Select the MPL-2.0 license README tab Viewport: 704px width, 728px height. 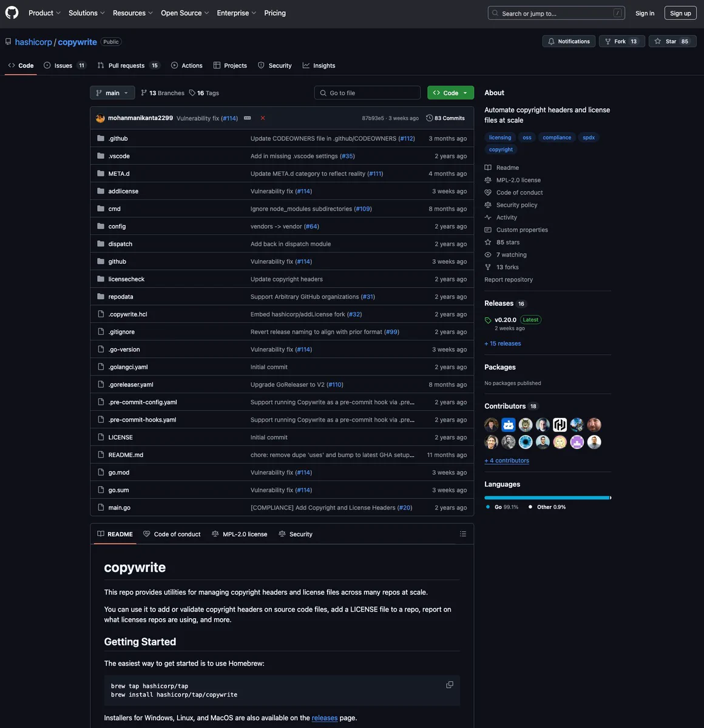click(239, 534)
